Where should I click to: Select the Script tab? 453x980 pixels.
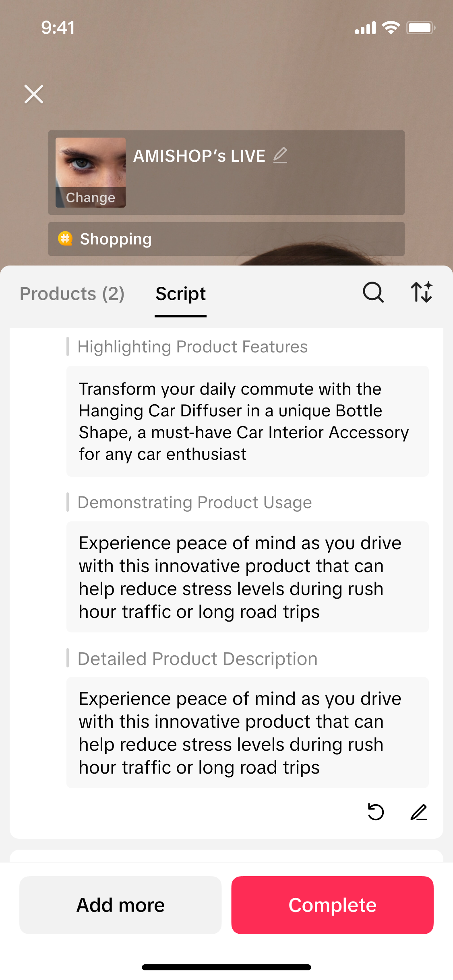click(180, 294)
